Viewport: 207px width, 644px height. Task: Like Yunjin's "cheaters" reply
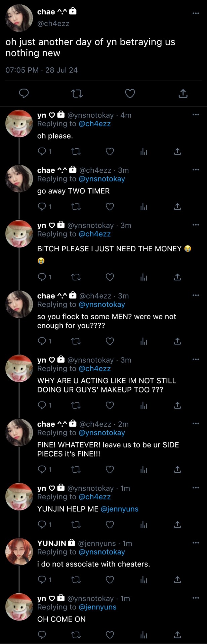110,580
